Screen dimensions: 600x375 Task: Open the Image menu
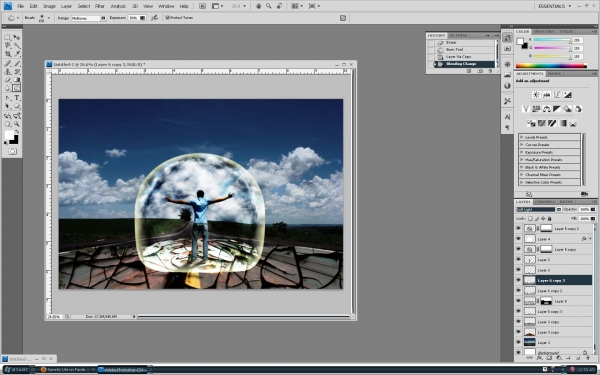[49, 6]
